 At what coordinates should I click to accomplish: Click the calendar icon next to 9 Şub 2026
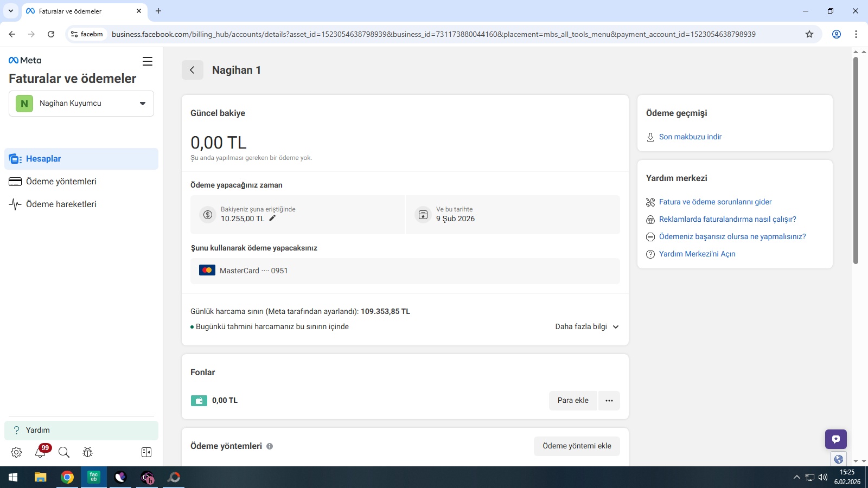pyautogui.click(x=423, y=215)
